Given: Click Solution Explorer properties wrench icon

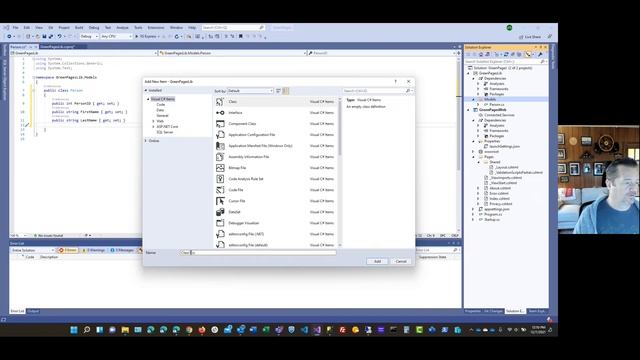Looking at the screenshot, I should click(x=540, y=54).
